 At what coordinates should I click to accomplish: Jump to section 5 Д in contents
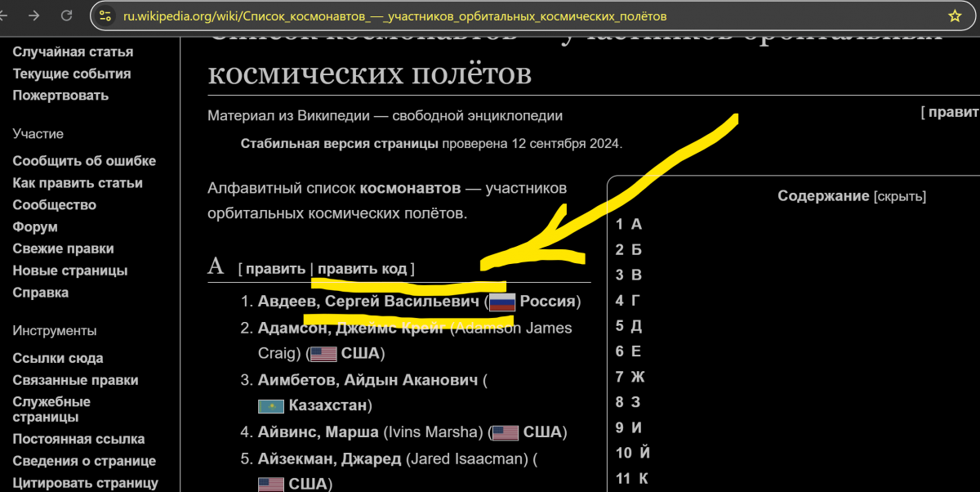(x=629, y=326)
